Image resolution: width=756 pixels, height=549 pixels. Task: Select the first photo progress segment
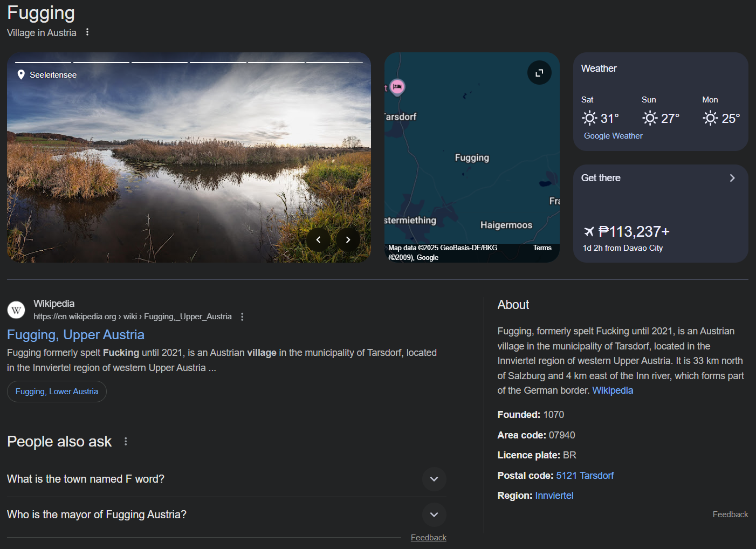[x=43, y=63]
